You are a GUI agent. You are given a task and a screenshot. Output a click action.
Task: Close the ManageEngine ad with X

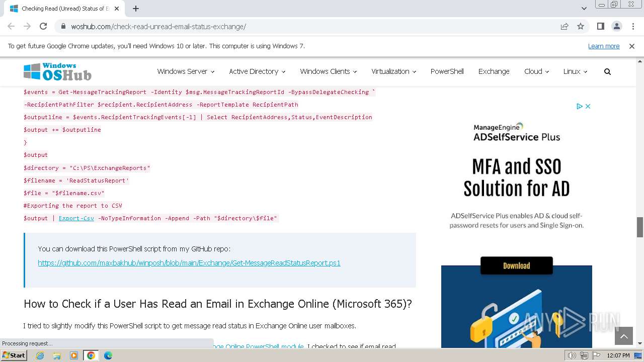(588, 106)
